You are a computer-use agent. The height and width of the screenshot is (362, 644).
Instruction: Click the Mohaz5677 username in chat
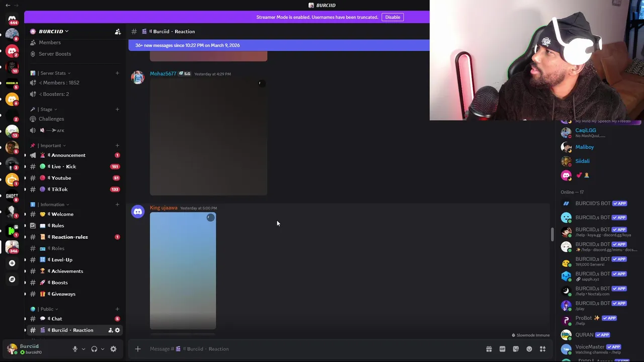point(163,74)
